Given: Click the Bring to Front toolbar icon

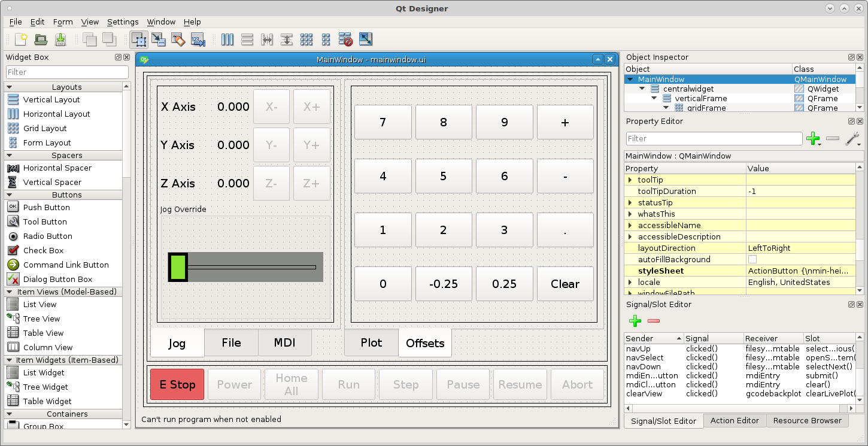Looking at the screenshot, I should click(x=109, y=40).
